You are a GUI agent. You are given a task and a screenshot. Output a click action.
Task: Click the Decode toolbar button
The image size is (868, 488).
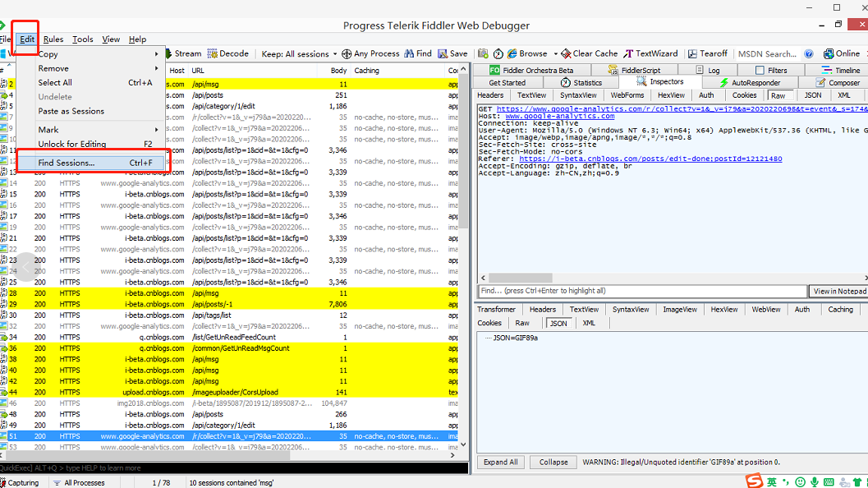pos(228,53)
